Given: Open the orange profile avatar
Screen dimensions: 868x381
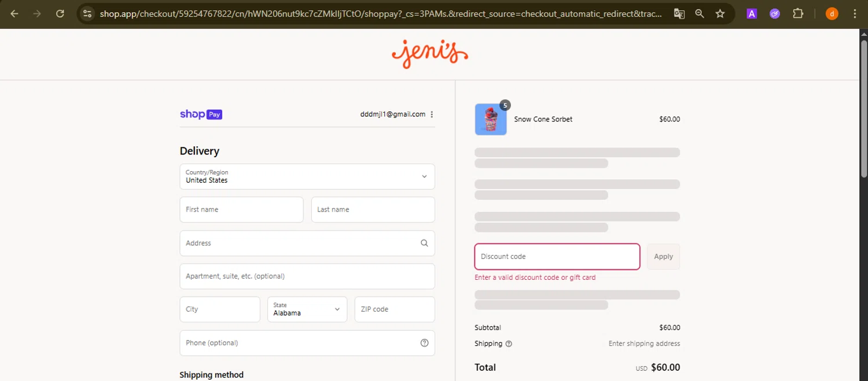Looking at the screenshot, I should 832,14.
